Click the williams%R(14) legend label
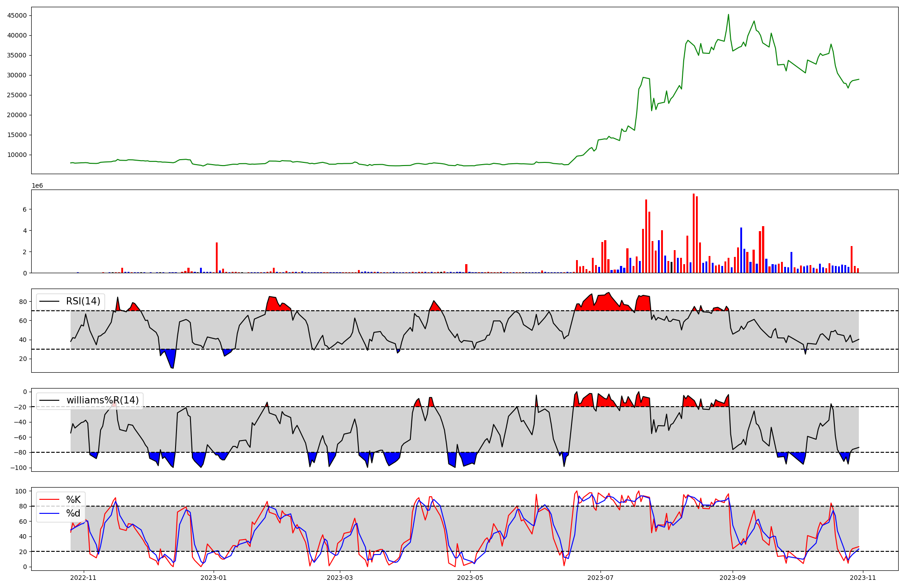The height and width of the screenshot is (588, 905). point(102,400)
